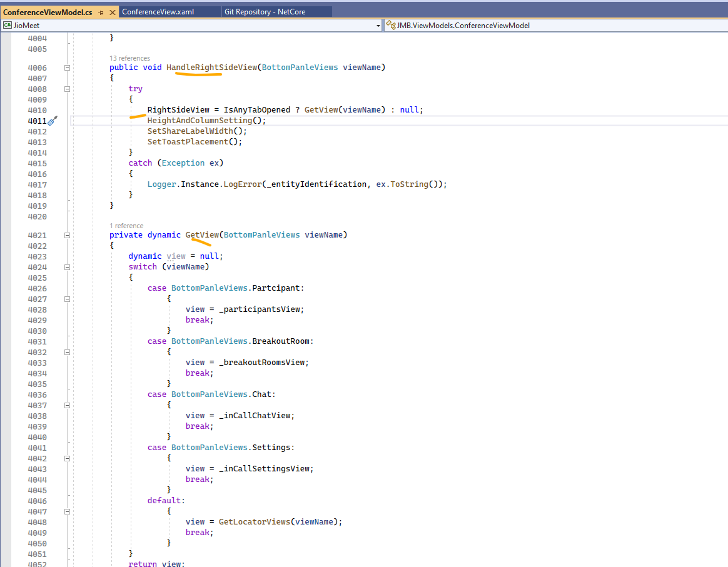The width and height of the screenshot is (728, 567).
Task: Click the class icon before JMB.ViewModels.ConferenceViewModel
Action: [x=390, y=25]
